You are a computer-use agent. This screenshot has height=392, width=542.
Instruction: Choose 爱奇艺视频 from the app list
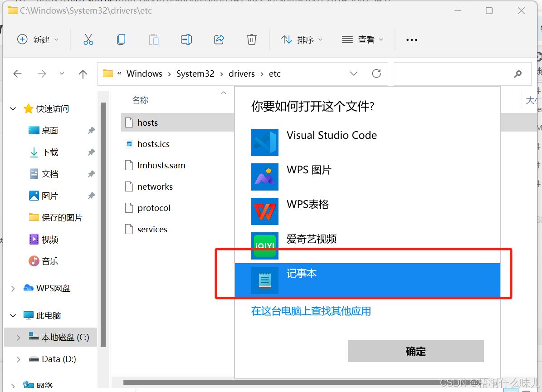[x=367, y=246]
